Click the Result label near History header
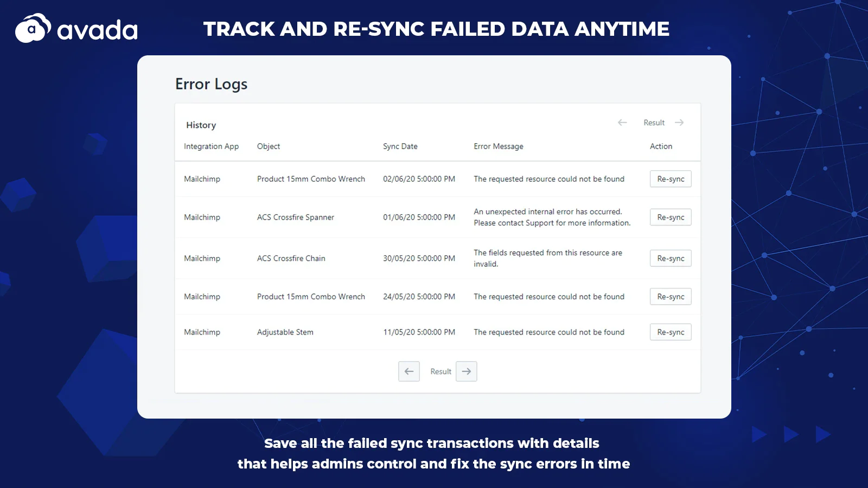 tap(654, 123)
